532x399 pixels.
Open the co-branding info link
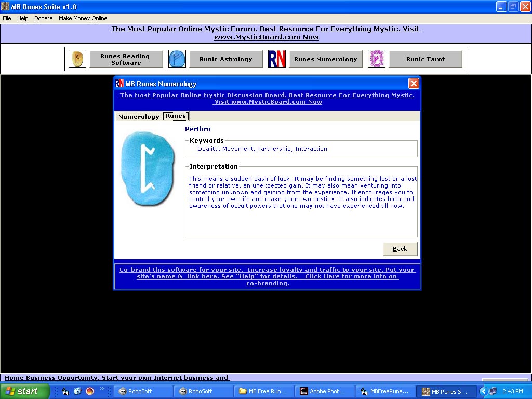(x=268, y=276)
